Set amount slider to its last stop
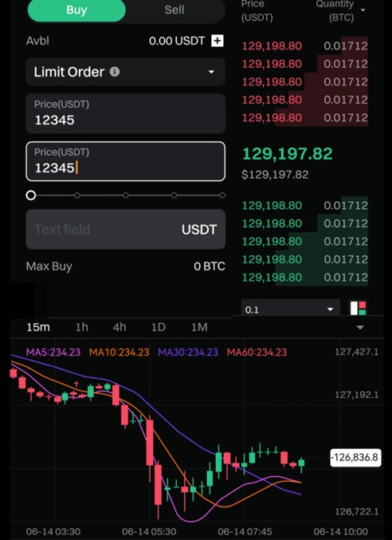 [222, 195]
